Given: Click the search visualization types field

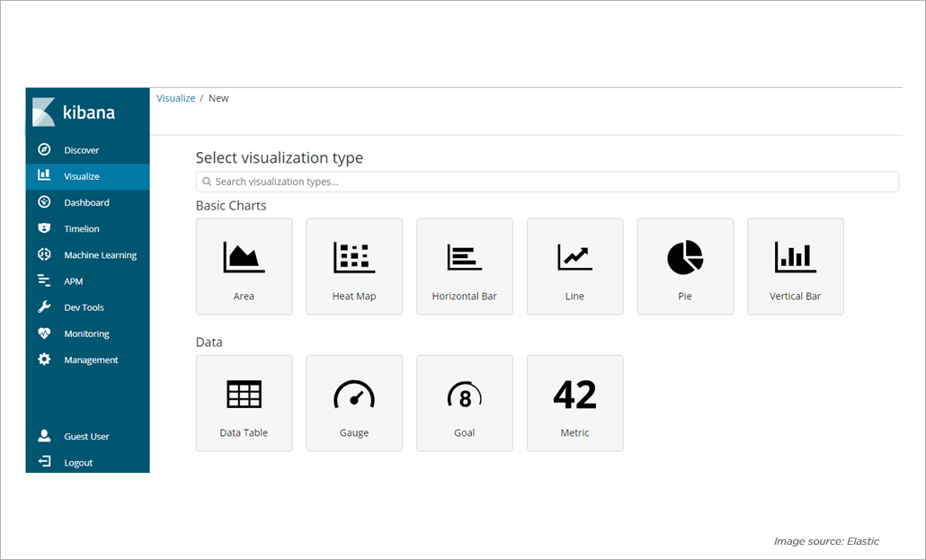Looking at the screenshot, I should click(x=547, y=182).
